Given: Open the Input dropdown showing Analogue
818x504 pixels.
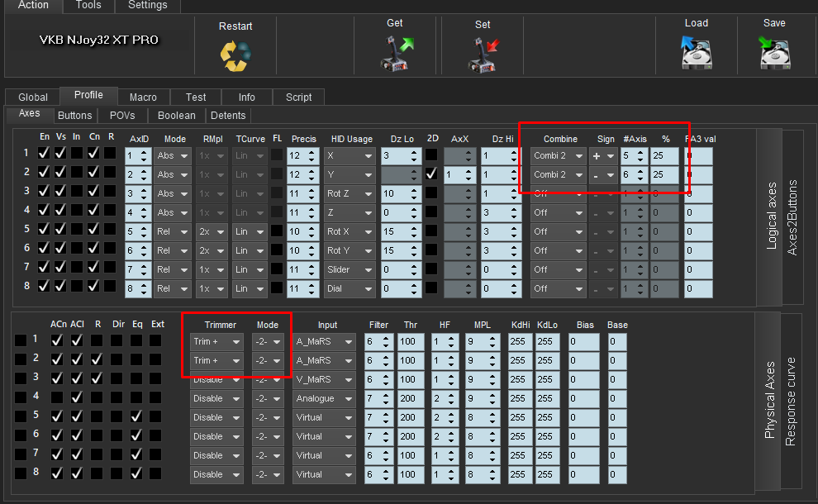Looking at the screenshot, I should (x=325, y=398).
